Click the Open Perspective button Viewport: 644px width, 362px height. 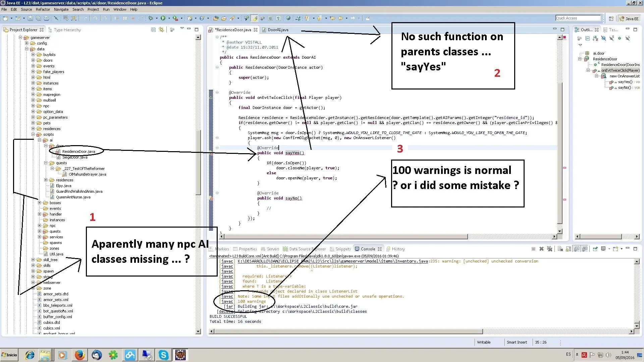pyautogui.click(x=611, y=18)
